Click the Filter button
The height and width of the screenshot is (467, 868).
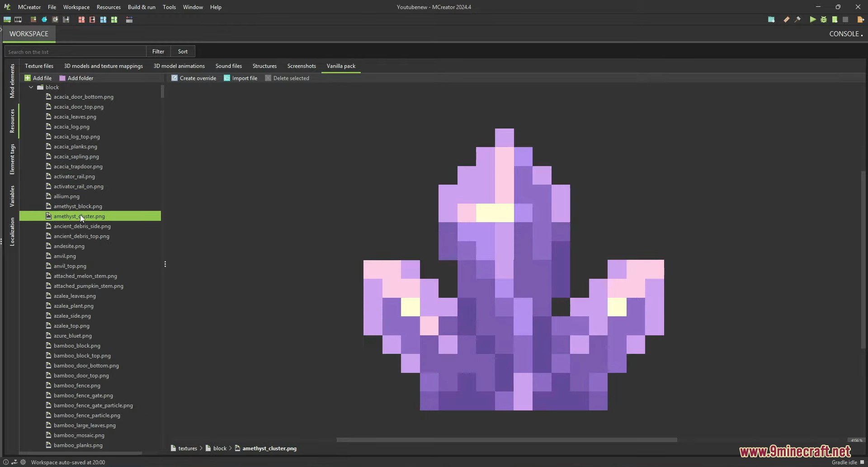[x=158, y=52]
